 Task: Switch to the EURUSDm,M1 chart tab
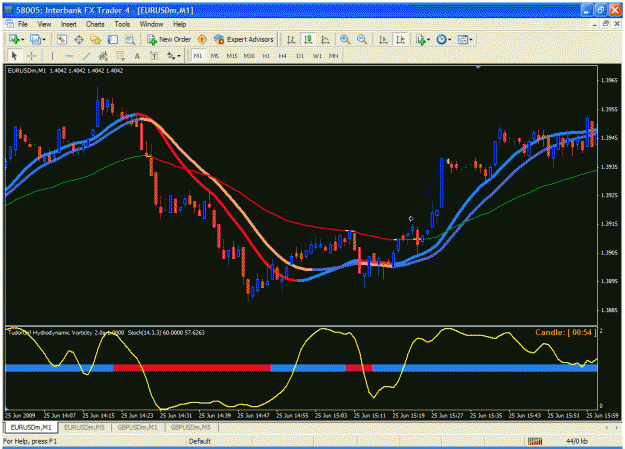click(31, 427)
